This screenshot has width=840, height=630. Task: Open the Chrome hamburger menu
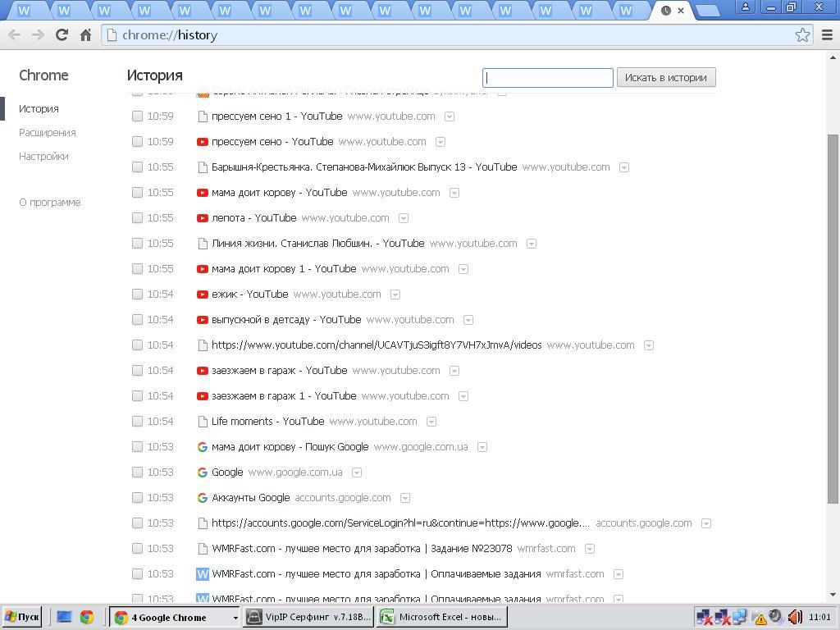pyautogui.click(x=827, y=34)
